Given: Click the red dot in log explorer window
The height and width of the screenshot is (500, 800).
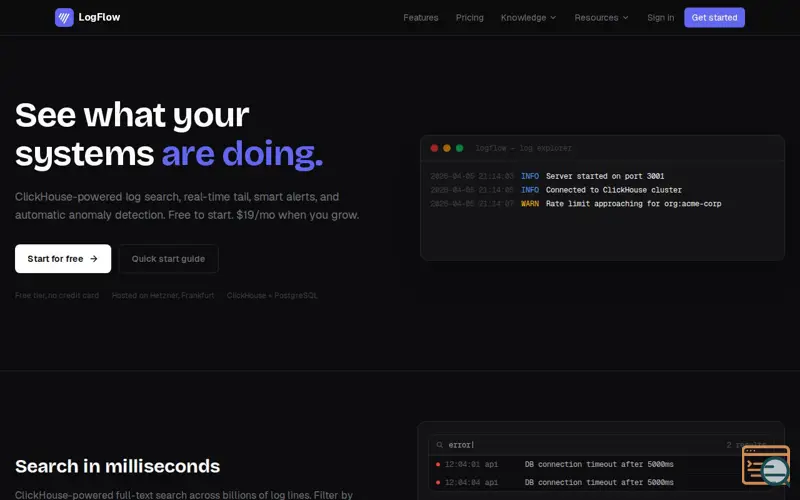Looking at the screenshot, I should [x=434, y=148].
